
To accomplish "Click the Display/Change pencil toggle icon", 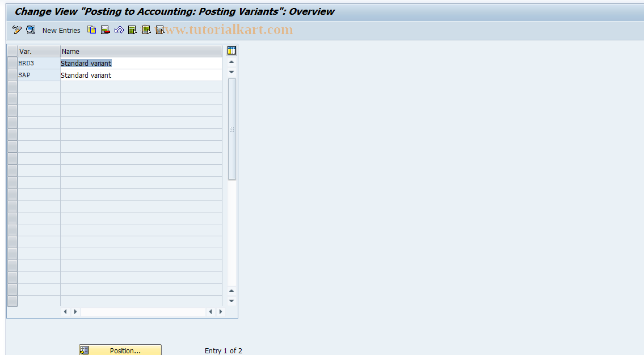I will click(17, 30).
